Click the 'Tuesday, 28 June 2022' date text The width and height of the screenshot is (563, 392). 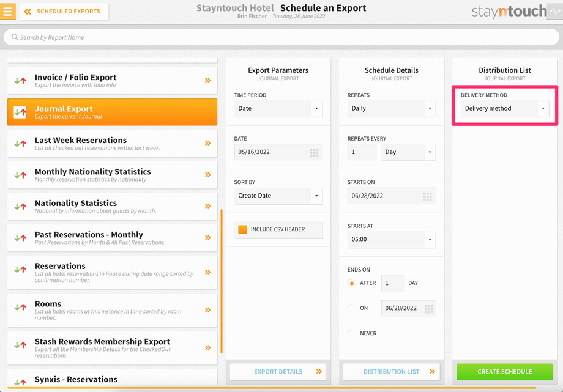pos(299,16)
